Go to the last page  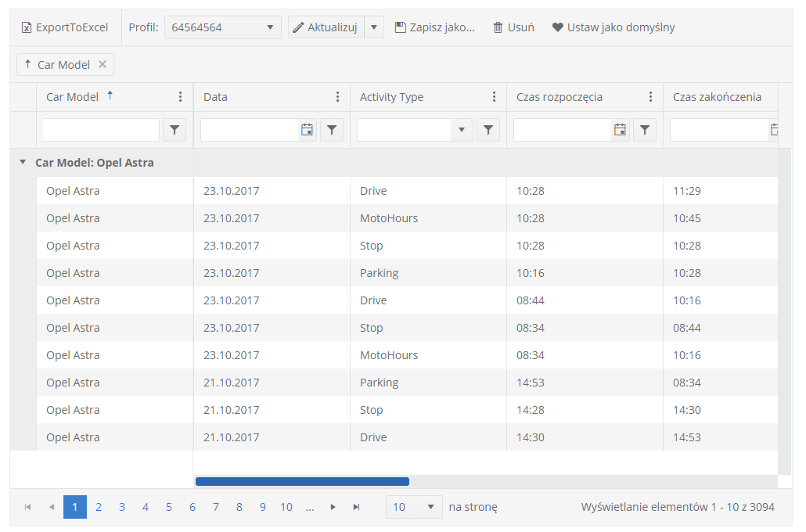click(x=357, y=507)
